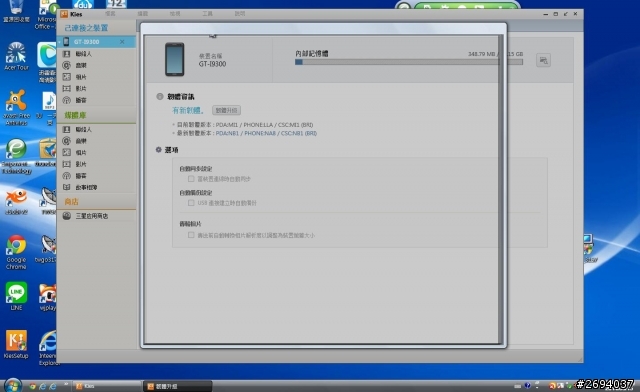Open Music icon in the media Library section
Screen dimensions: 640x392
(x=67, y=141)
